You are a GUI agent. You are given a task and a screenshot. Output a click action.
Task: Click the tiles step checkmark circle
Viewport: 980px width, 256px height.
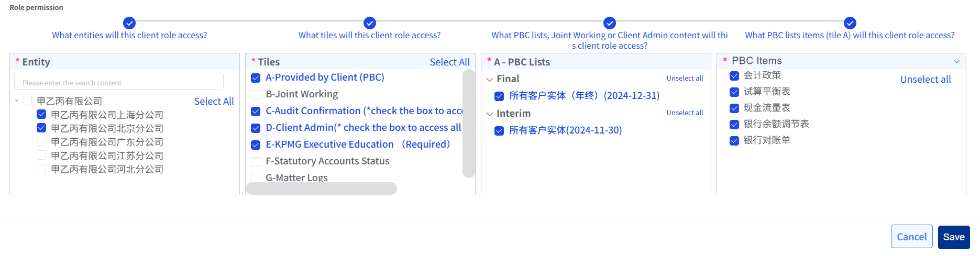tap(370, 23)
